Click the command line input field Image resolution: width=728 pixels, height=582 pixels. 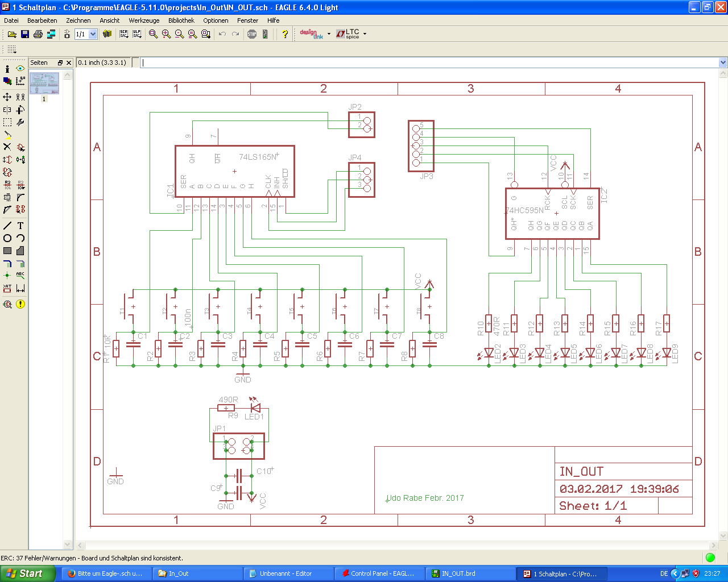(x=429, y=63)
